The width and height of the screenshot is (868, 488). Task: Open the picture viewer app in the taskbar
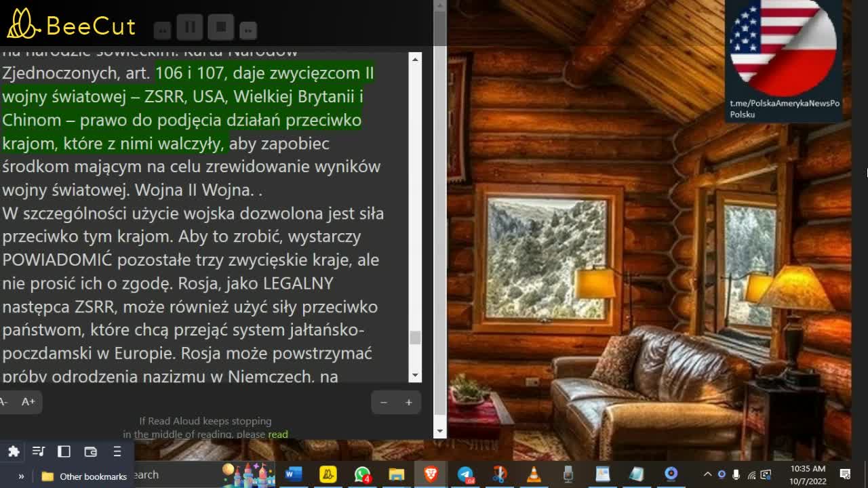coord(602,474)
